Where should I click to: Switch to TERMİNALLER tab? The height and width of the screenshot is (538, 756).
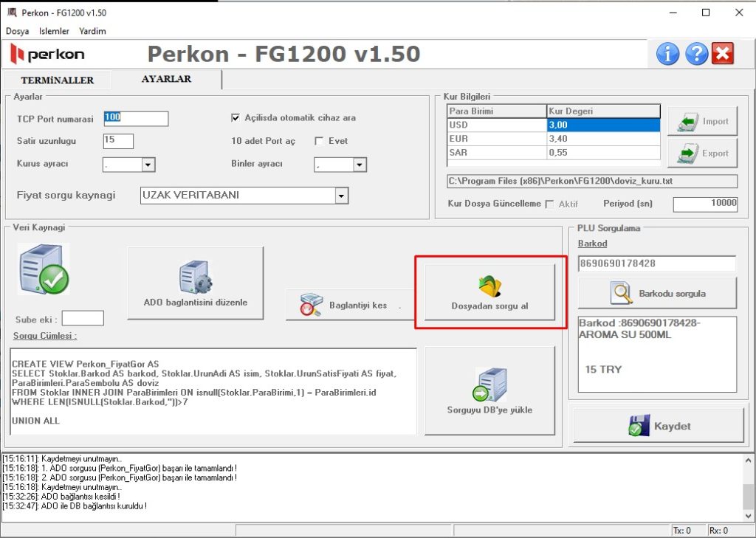point(58,80)
